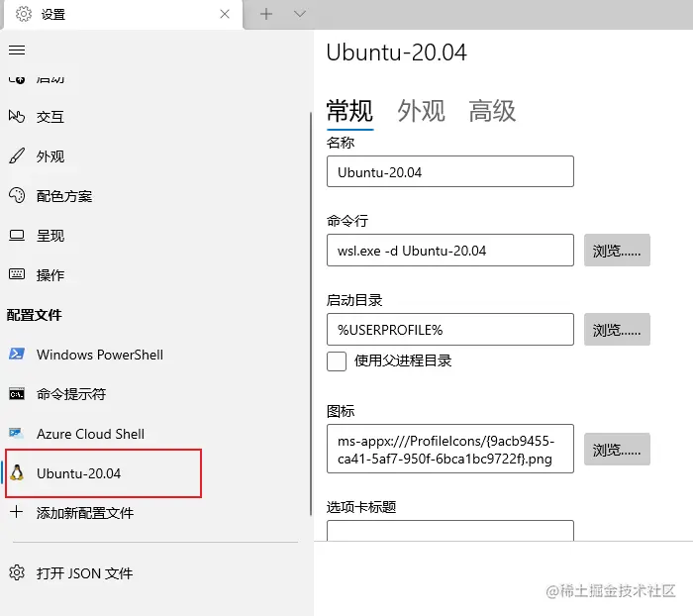Click the 操作 keyboard icon
Viewport: 693px width, 616px height.
(17, 274)
